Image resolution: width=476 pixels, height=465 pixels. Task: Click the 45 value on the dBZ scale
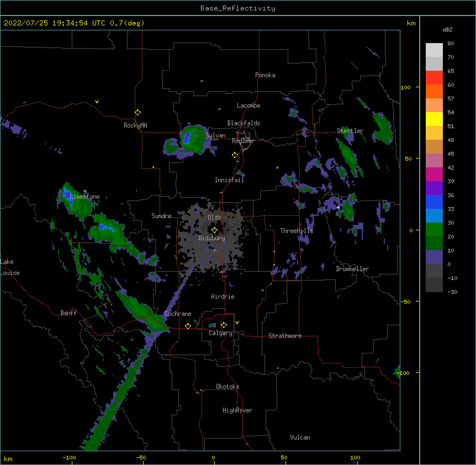pyautogui.click(x=451, y=154)
